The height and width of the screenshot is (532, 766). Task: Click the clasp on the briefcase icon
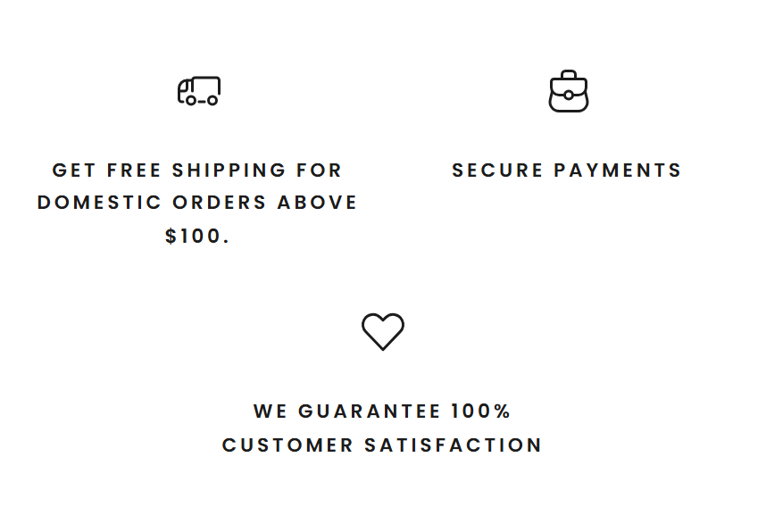(569, 95)
